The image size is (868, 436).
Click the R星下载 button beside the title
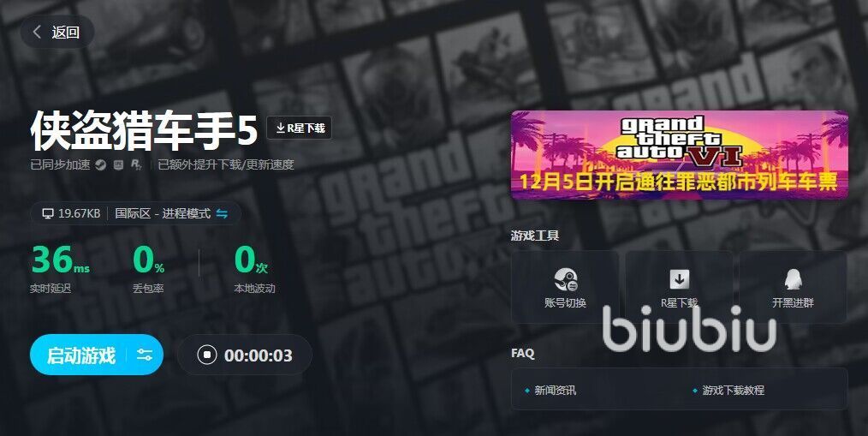click(x=300, y=128)
